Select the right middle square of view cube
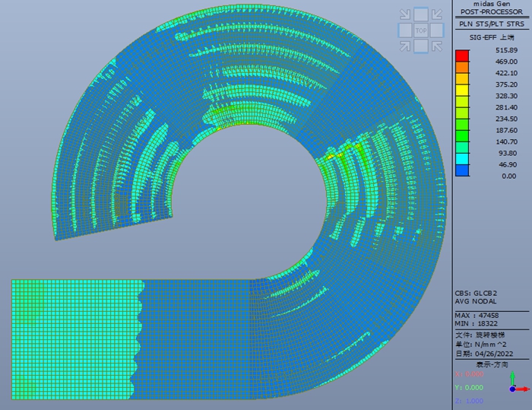The width and height of the screenshot is (532, 410). point(438,30)
